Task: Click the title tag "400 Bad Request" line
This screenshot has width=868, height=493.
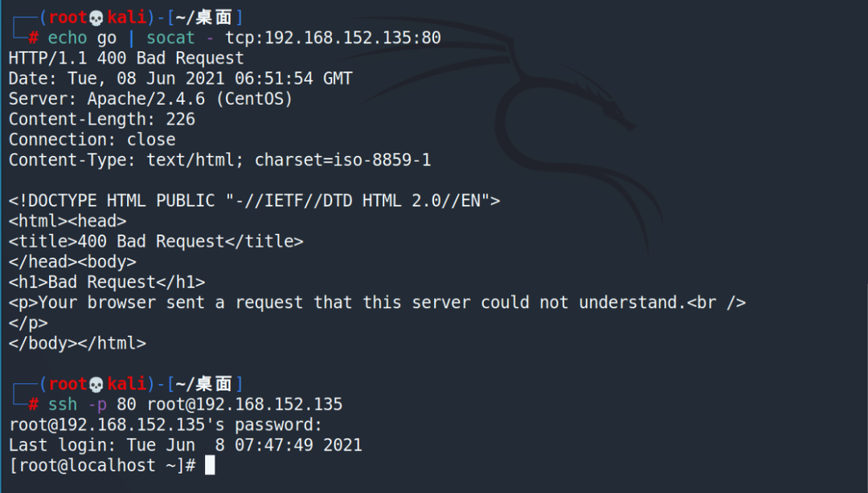Action: [156, 241]
